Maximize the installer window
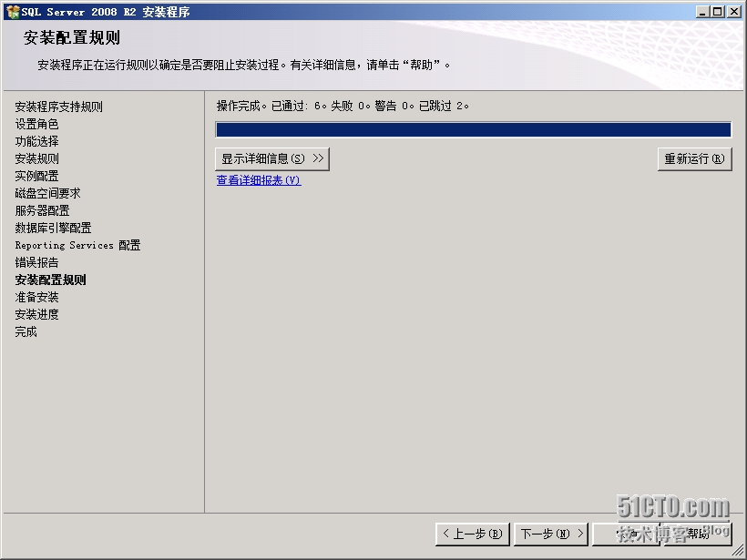Screen dimensions: 747x560 point(717,12)
